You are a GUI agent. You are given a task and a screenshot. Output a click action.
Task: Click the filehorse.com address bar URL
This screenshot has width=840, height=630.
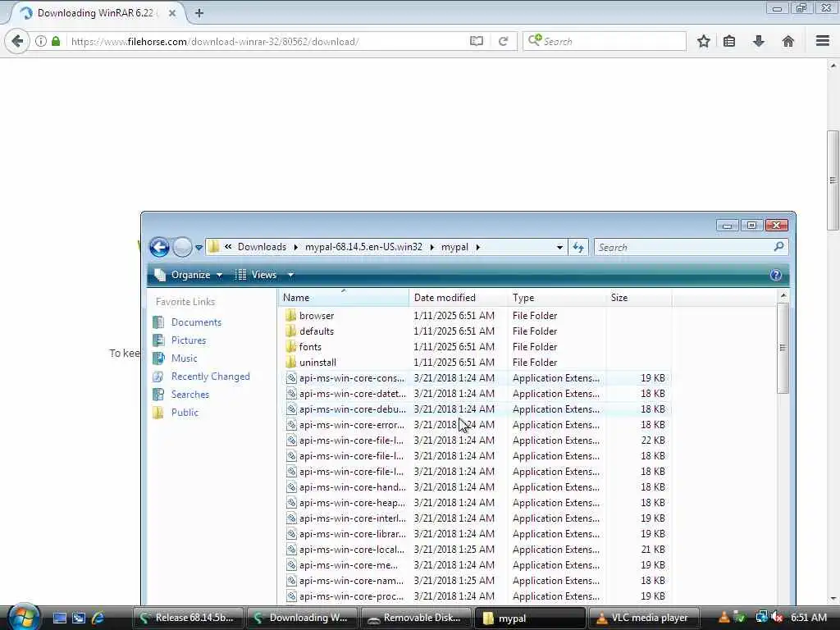coord(215,41)
